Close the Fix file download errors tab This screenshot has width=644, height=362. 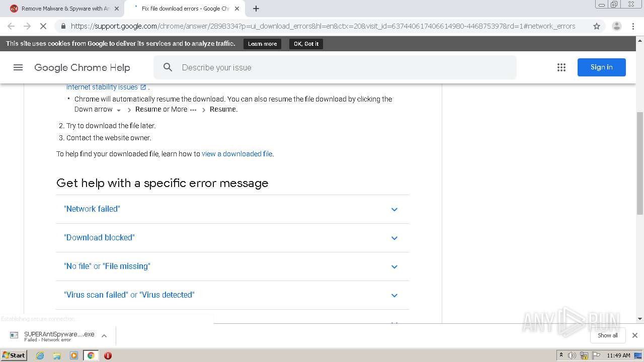point(237,9)
